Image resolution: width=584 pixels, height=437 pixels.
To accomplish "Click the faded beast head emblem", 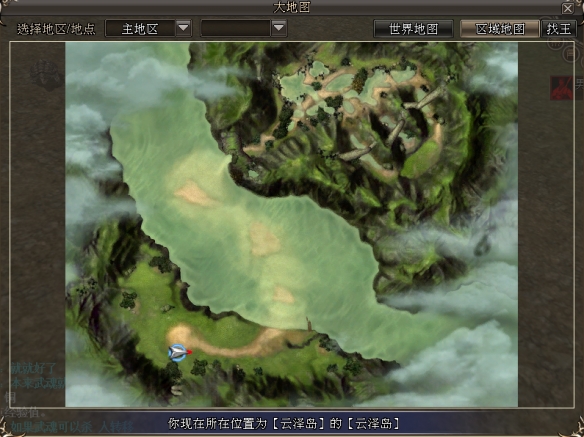I will (46, 75).
